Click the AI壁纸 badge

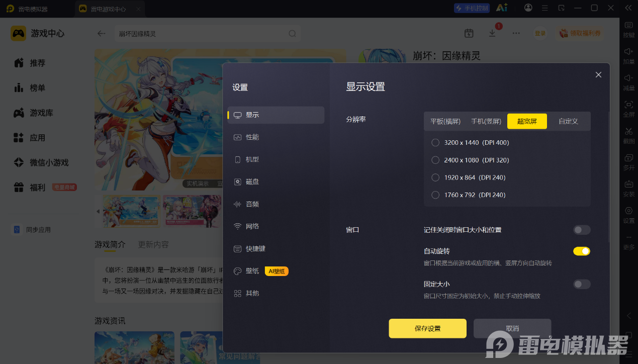(277, 271)
